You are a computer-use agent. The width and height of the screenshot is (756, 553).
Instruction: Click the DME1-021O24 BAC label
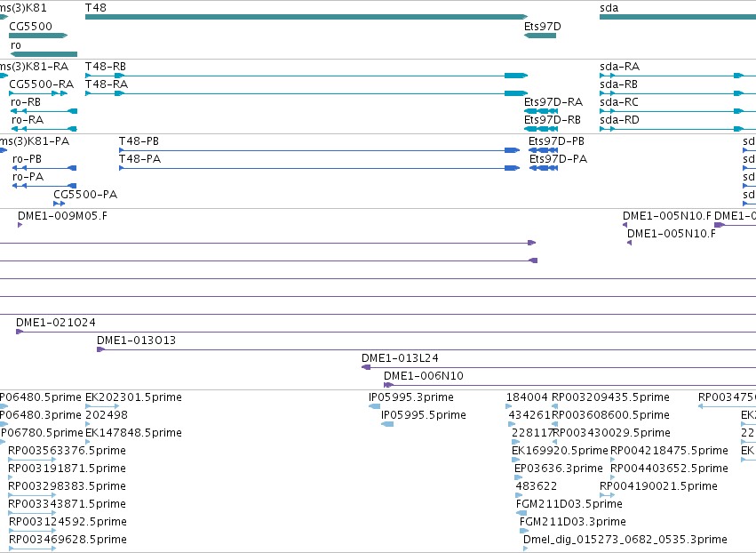56,323
